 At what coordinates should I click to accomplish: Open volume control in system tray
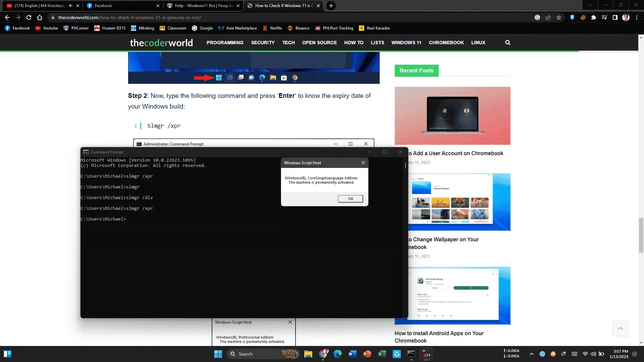593,354
